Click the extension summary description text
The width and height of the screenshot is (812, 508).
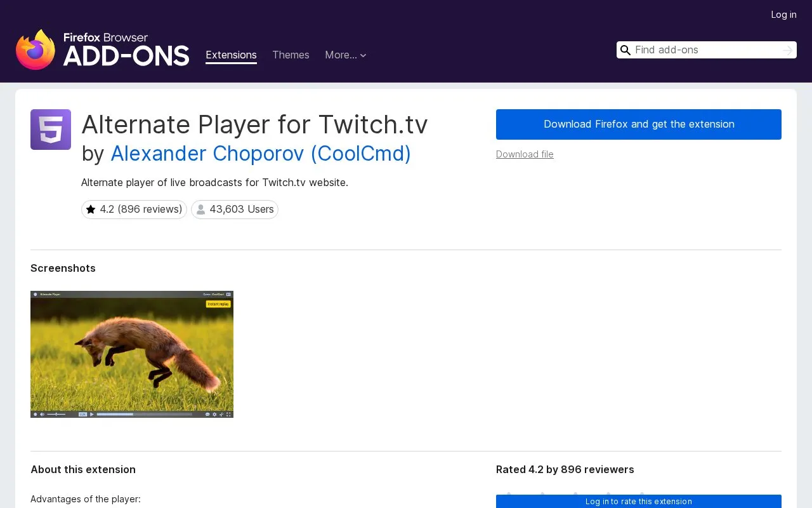(214, 183)
